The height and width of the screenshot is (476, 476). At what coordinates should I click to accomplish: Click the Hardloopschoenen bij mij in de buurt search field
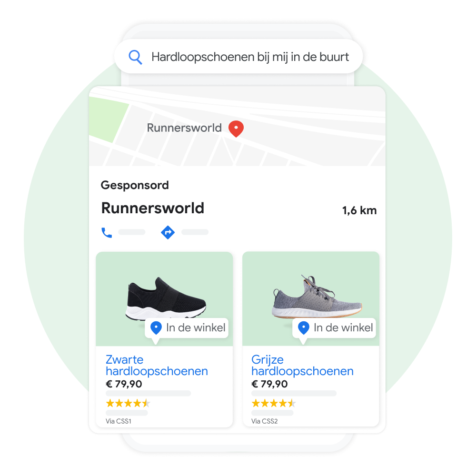(238, 57)
